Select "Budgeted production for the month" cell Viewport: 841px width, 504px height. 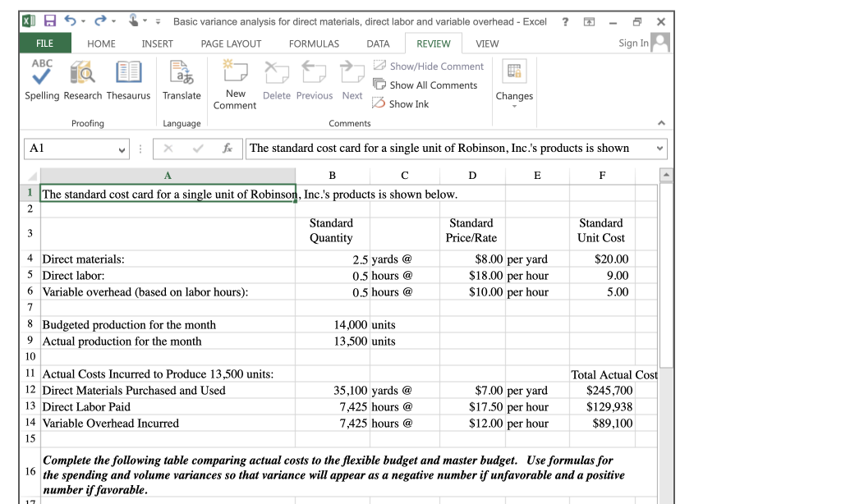pos(168,324)
